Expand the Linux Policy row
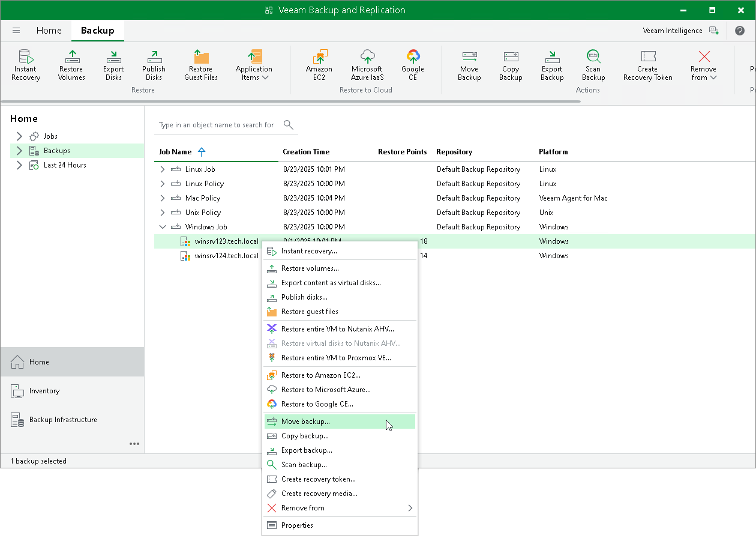756x538 pixels. tap(162, 184)
